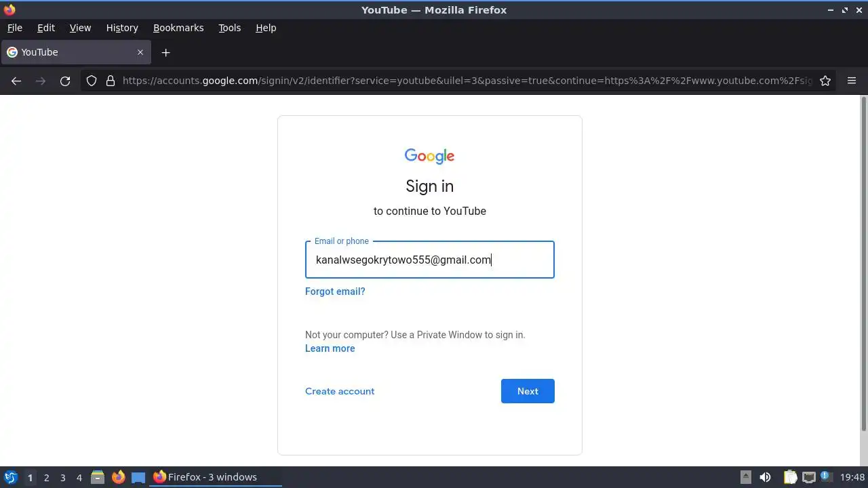This screenshot has height=488, width=868.
Task: Open the volume speaker control
Action: [x=765, y=477]
